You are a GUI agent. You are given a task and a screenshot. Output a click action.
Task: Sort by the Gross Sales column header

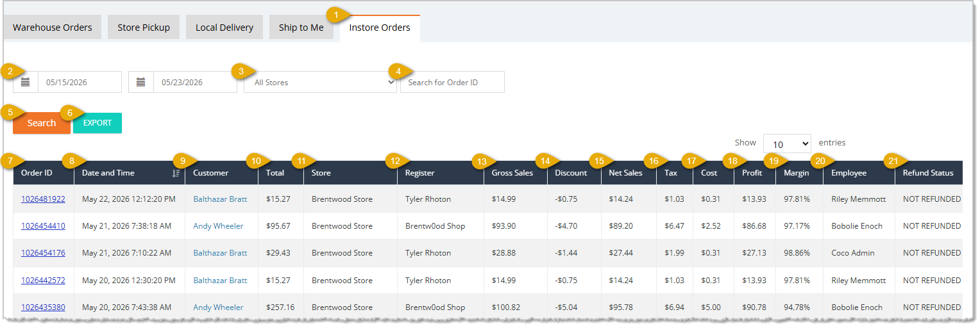tap(516, 173)
